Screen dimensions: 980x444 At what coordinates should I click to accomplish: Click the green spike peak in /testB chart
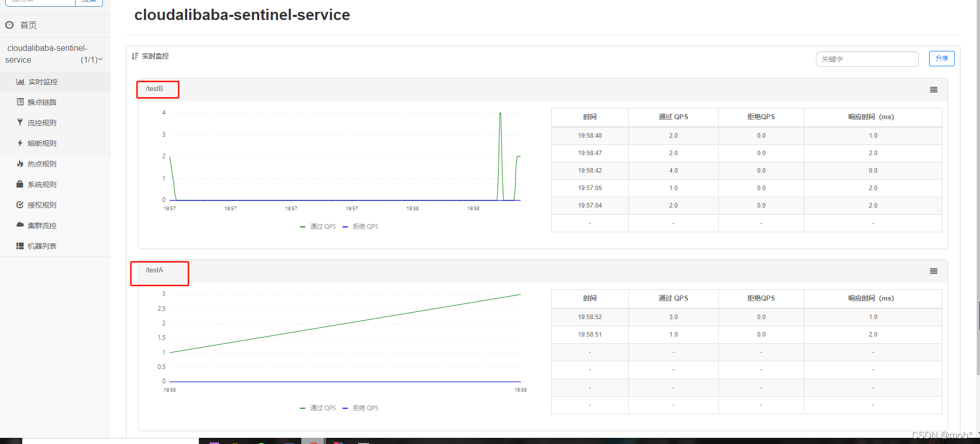500,114
